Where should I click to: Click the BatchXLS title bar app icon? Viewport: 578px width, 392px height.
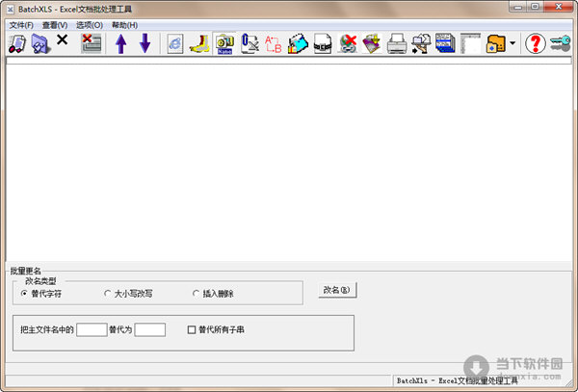click(11, 9)
